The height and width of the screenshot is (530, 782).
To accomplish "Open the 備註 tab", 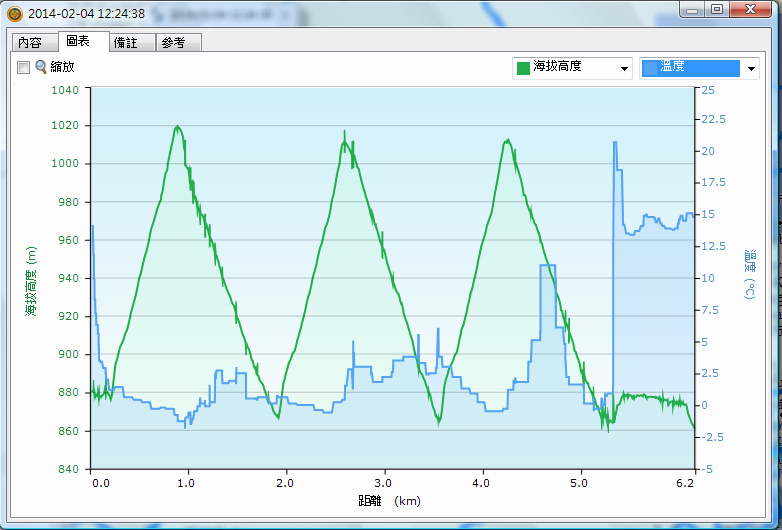I will tap(131, 42).
